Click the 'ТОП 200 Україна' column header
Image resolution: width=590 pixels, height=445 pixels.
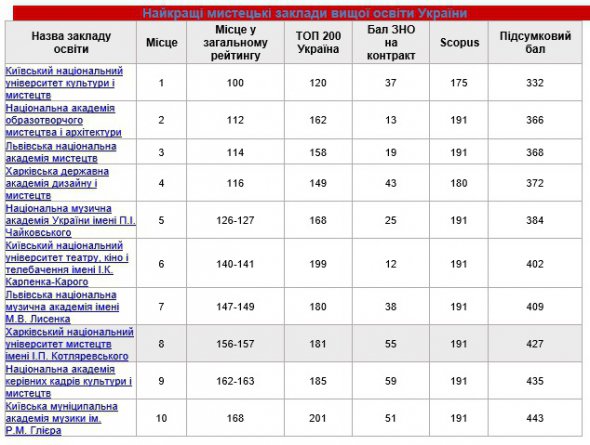click(318, 42)
